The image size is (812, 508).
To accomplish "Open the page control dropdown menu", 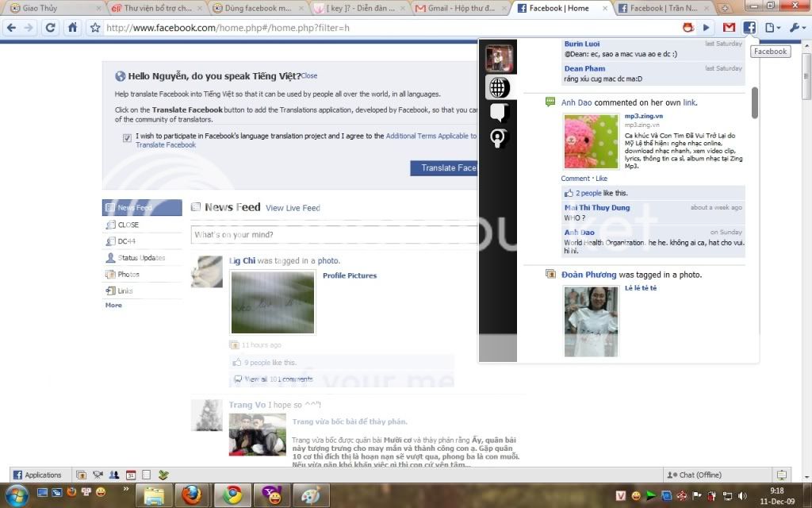I will coord(772,28).
